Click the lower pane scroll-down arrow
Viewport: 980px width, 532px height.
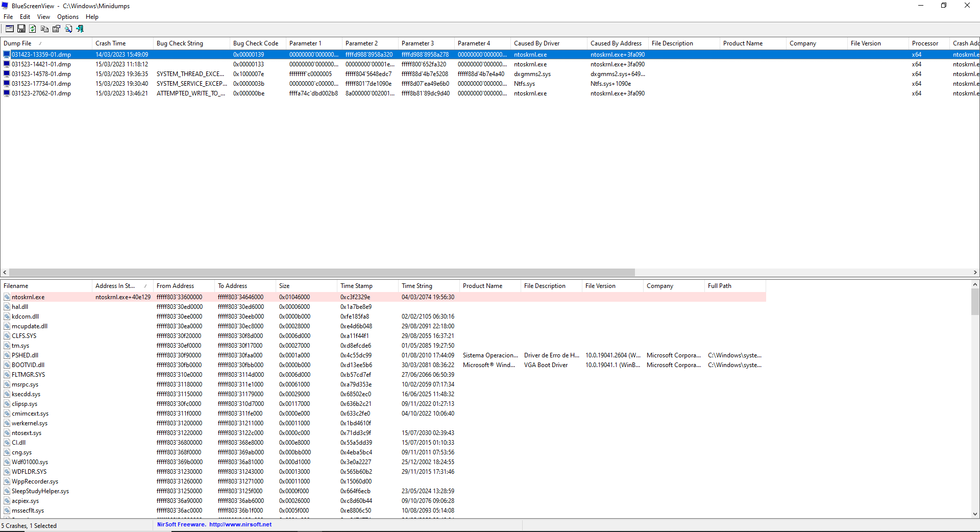(x=975, y=514)
